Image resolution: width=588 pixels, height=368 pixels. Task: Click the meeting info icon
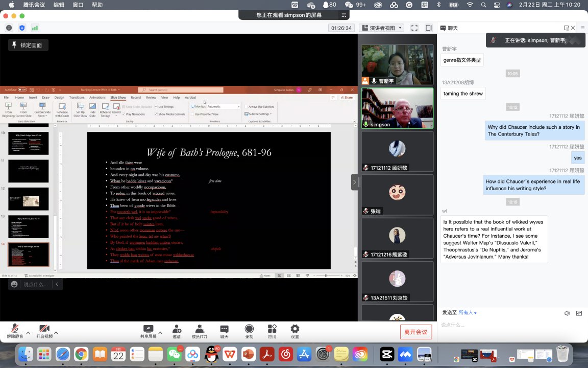point(9,28)
